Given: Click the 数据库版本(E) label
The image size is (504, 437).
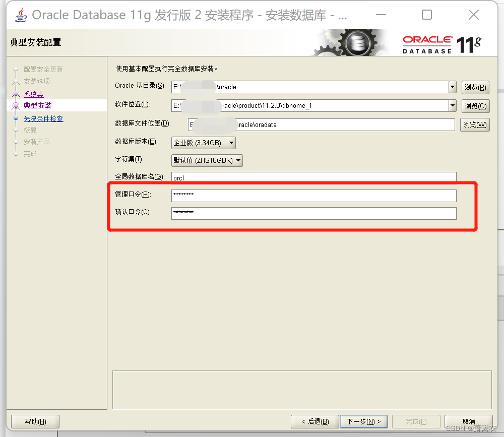Looking at the screenshot, I should (x=136, y=142).
